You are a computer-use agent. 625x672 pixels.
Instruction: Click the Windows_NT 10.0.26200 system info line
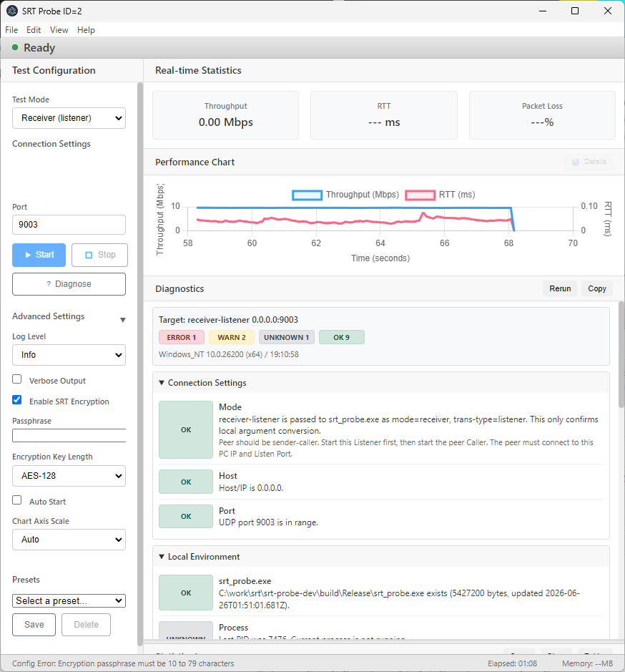229,354
